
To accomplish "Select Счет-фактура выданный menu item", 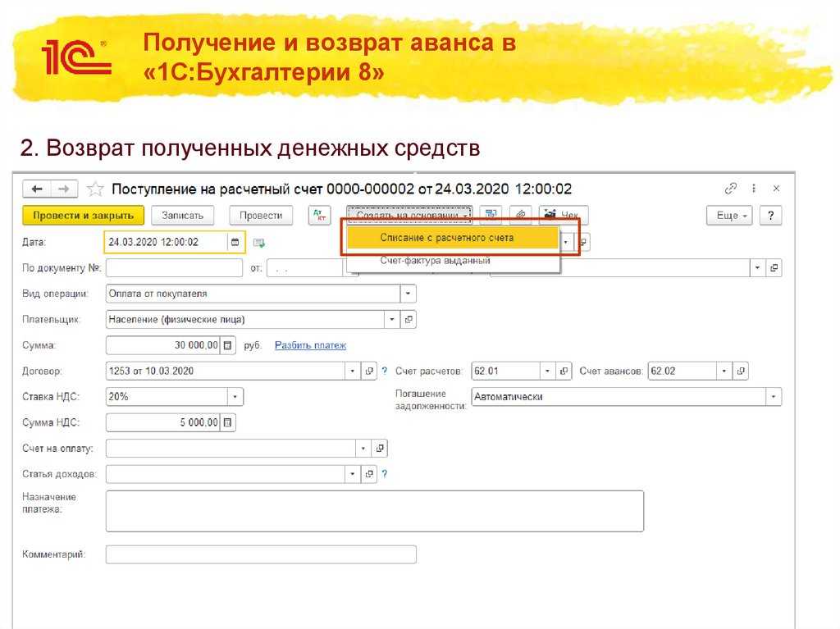I will 453,261.
